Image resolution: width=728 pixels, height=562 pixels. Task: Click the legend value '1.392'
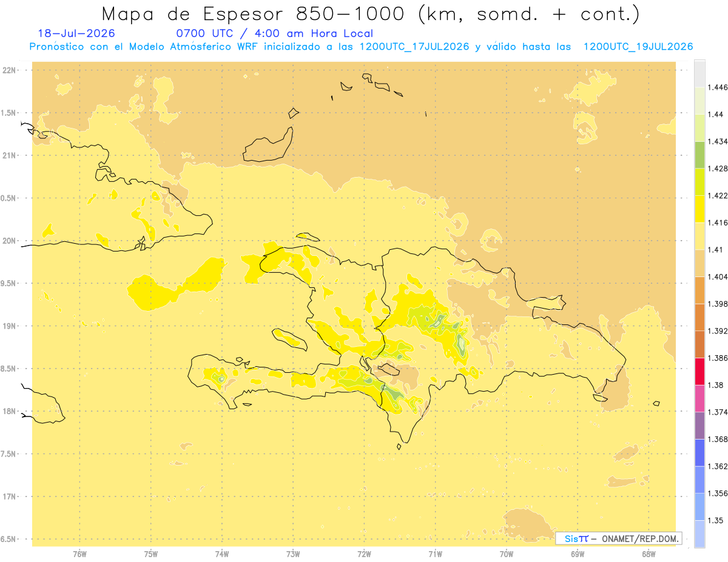[718, 331]
